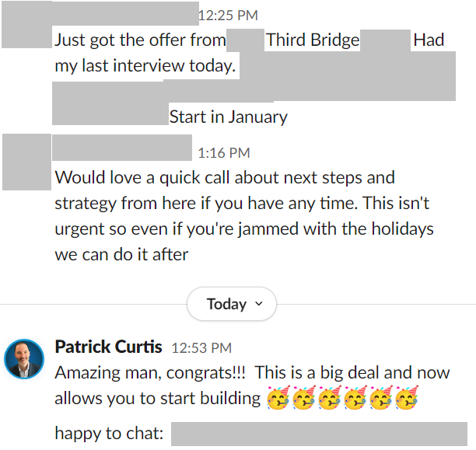
Task: Click the redacted link after "happy to chat:"
Action: tap(319, 434)
